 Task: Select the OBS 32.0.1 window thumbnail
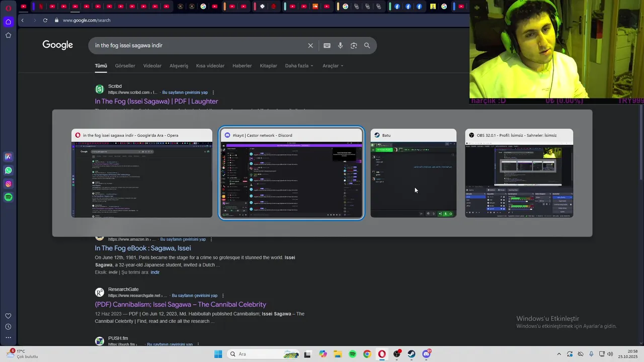(519, 173)
